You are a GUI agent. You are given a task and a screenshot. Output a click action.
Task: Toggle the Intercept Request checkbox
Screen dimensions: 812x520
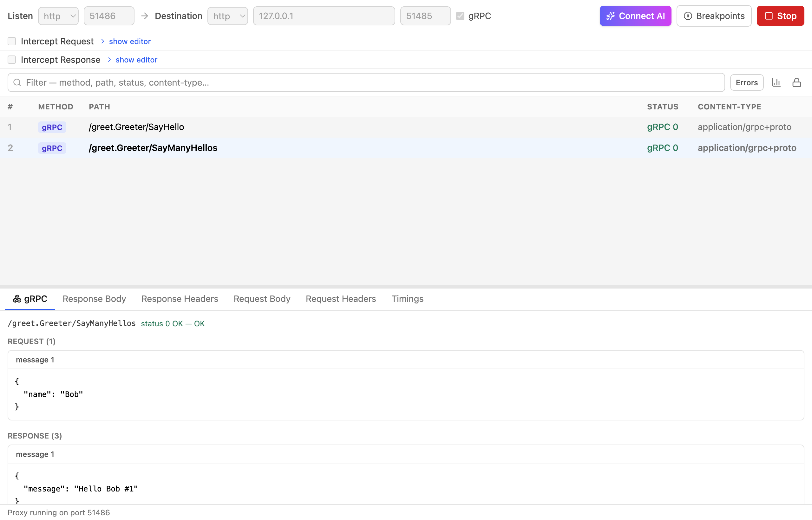tap(12, 41)
